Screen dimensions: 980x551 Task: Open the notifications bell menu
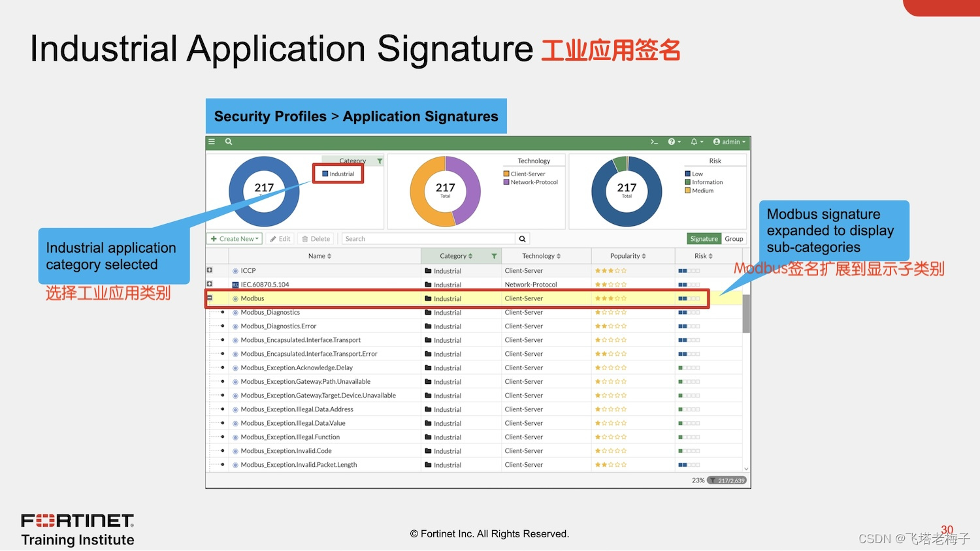[696, 142]
